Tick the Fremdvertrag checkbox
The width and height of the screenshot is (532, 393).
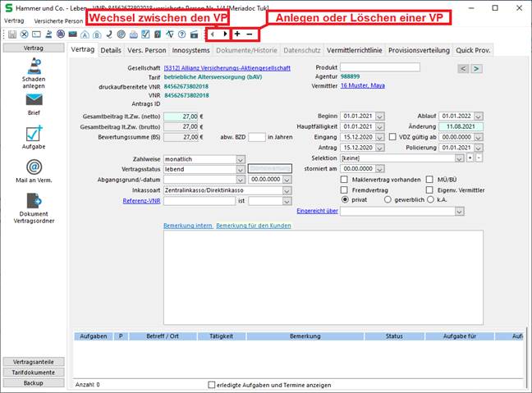click(345, 189)
